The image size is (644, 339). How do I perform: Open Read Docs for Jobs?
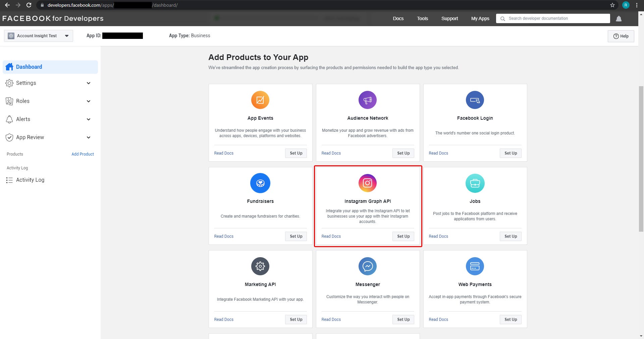438,236
